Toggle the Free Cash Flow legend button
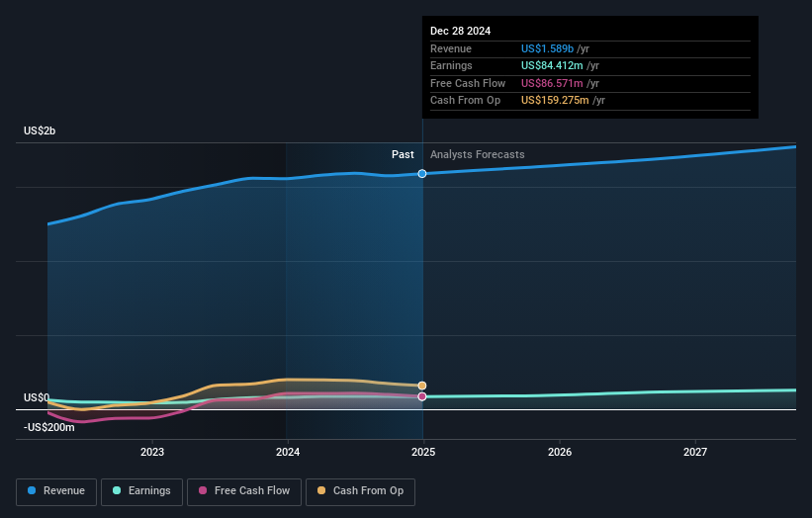The width and height of the screenshot is (812, 518). (x=244, y=491)
